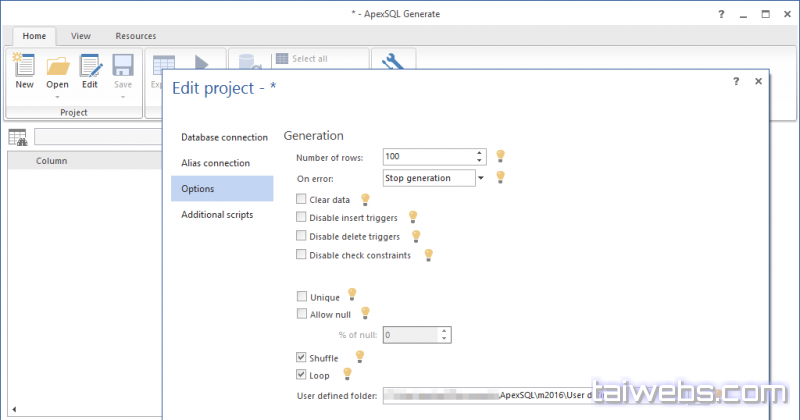Click the lightbulb hint next to Shuffle
The width and height of the screenshot is (800, 420).
point(359,356)
